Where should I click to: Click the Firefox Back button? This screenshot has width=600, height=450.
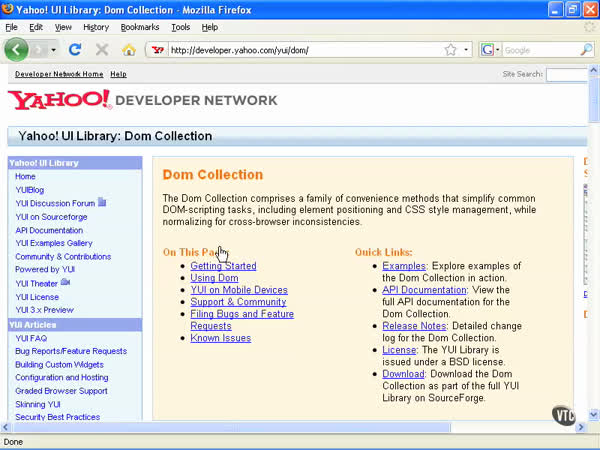[x=17, y=49]
